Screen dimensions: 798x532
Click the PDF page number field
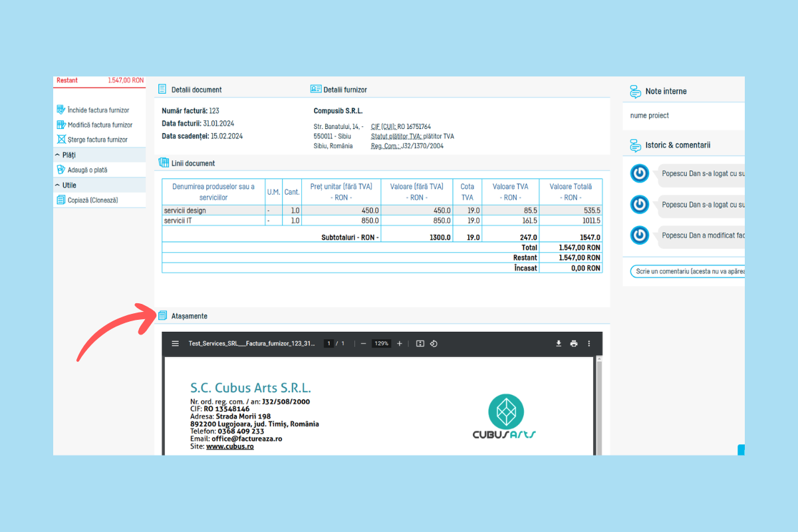pyautogui.click(x=329, y=344)
